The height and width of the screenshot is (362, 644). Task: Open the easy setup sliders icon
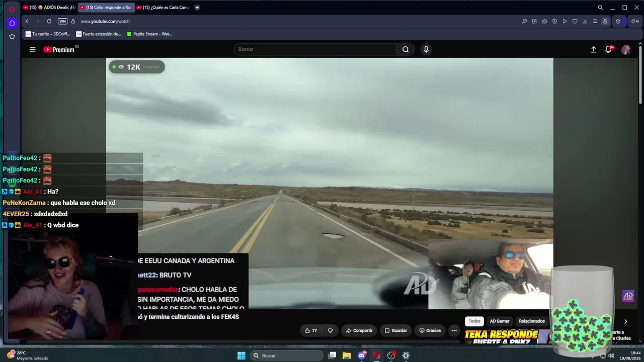coord(595,21)
